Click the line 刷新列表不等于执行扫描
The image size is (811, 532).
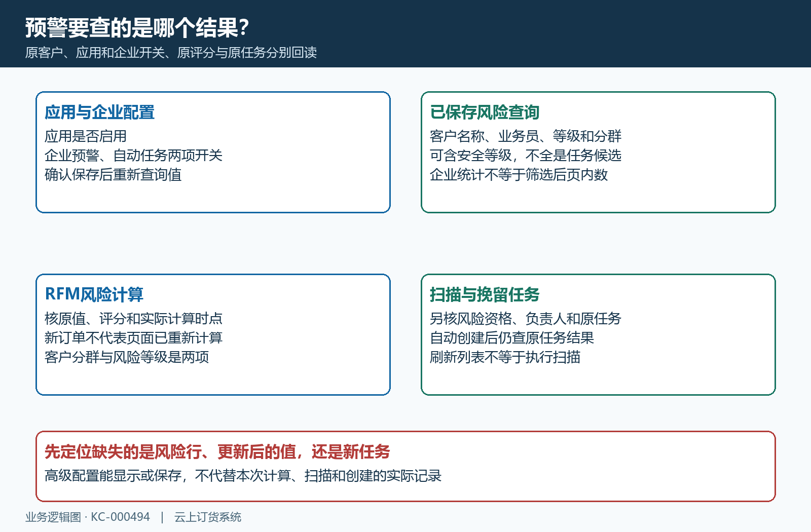pos(505,357)
